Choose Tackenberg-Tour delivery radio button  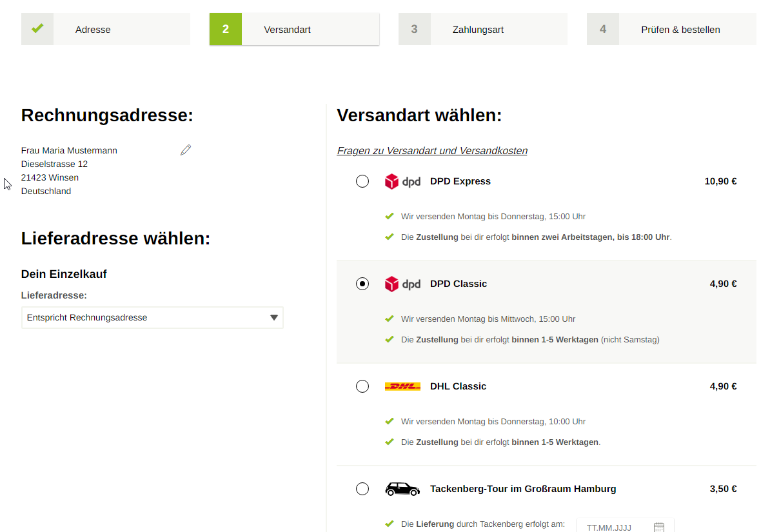(362, 489)
